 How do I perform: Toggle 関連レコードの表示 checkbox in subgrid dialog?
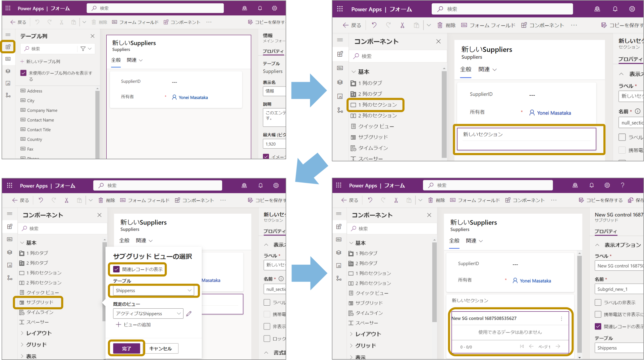pyautogui.click(x=116, y=269)
